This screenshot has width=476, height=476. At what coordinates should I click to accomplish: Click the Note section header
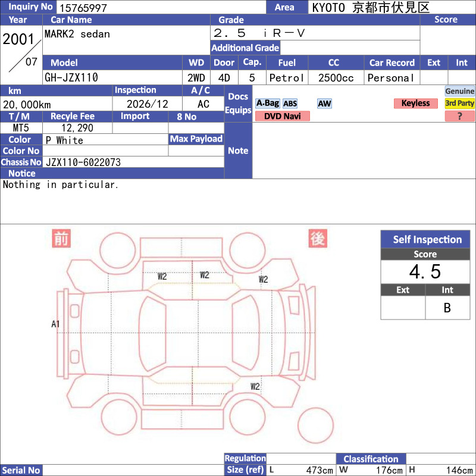point(239,151)
